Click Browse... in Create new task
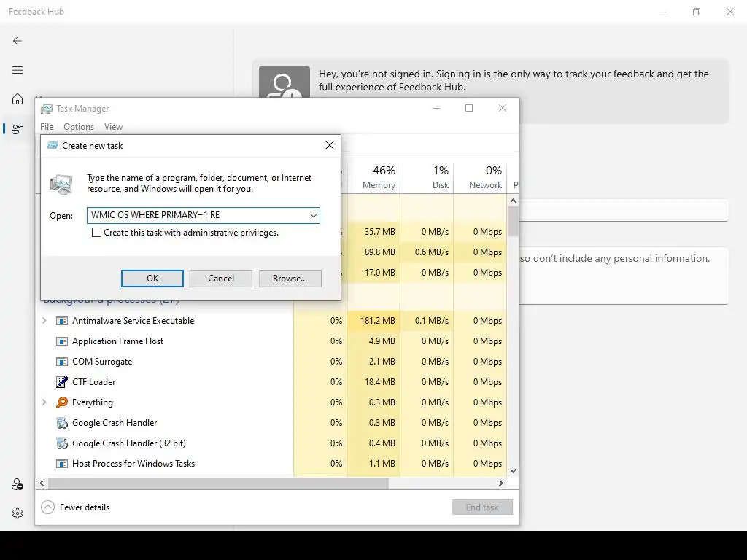The image size is (747, 560). [290, 279]
